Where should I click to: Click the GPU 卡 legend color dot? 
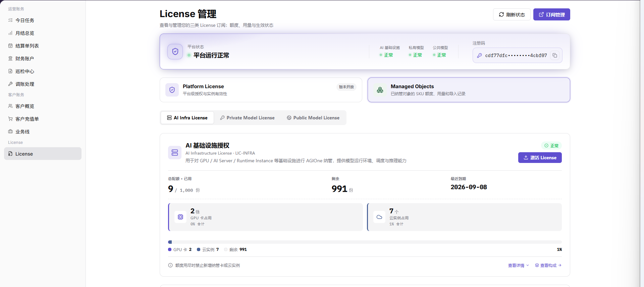pos(170,249)
